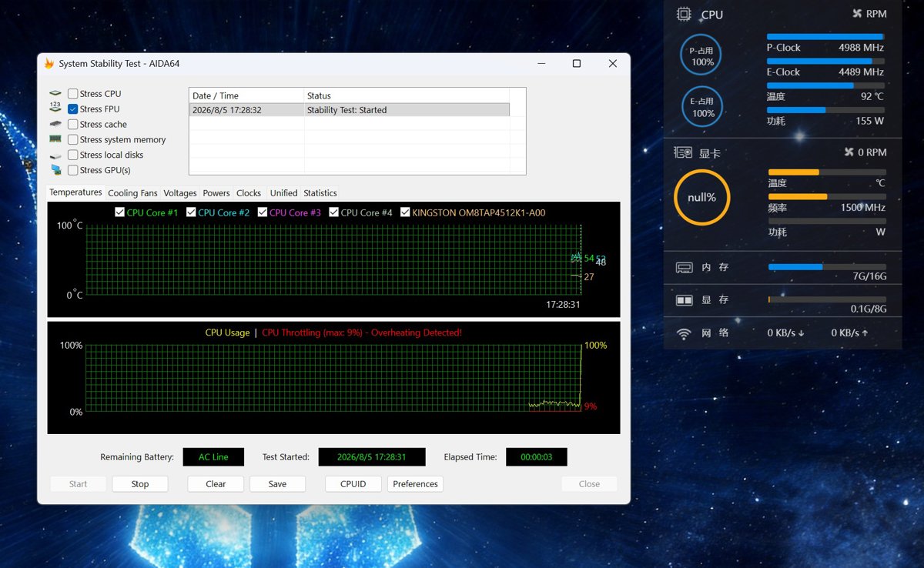Image resolution: width=924 pixels, height=568 pixels.
Task: Toggle KINGSTON OM8TAP4512K1-A00 graph checkbox
Action: (x=405, y=212)
